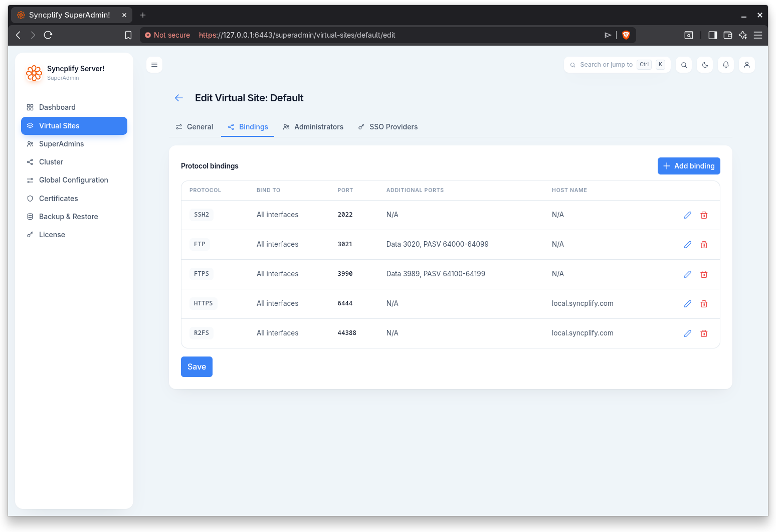
Task: Click browser bookmark icon
Action: coord(128,35)
